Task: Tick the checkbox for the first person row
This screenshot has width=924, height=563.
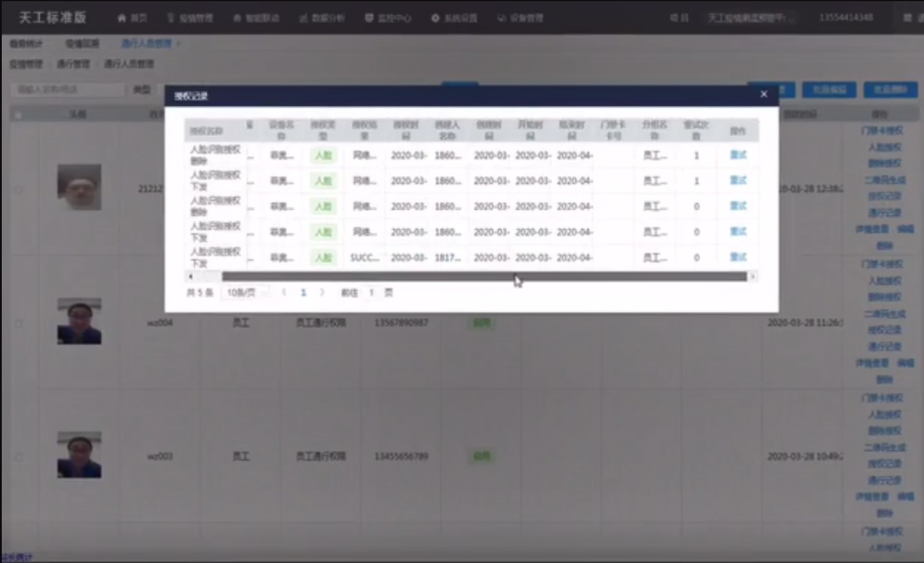Action: pos(18,187)
